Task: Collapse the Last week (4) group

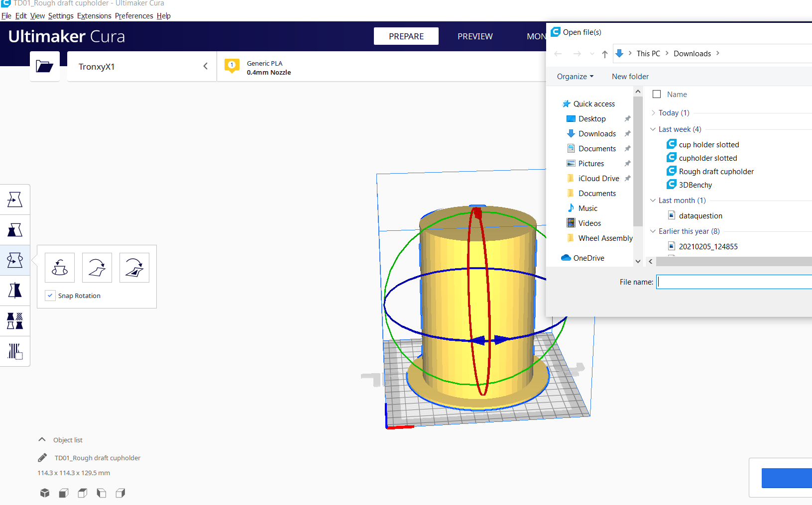Action: (x=653, y=129)
